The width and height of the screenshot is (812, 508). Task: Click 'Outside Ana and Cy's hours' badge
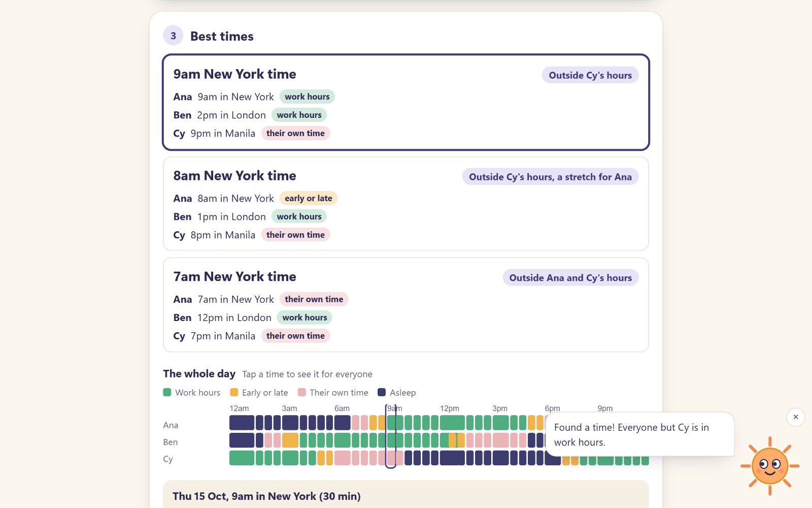click(570, 278)
